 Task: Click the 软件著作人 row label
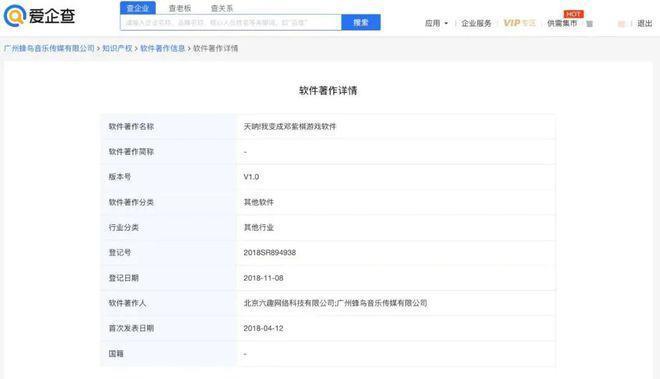click(x=128, y=303)
